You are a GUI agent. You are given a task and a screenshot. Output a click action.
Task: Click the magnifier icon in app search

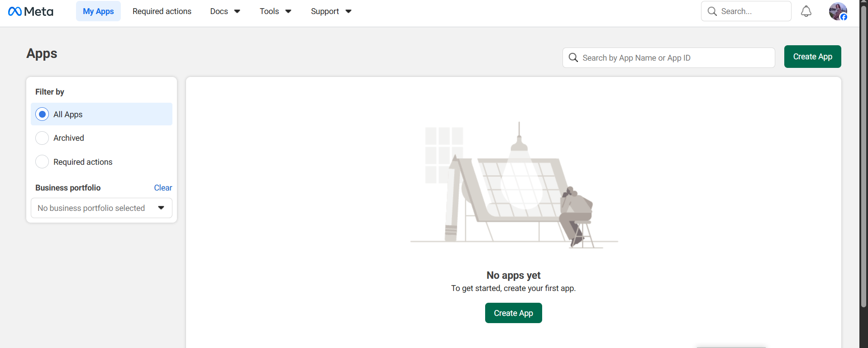click(x=573, y=57)
